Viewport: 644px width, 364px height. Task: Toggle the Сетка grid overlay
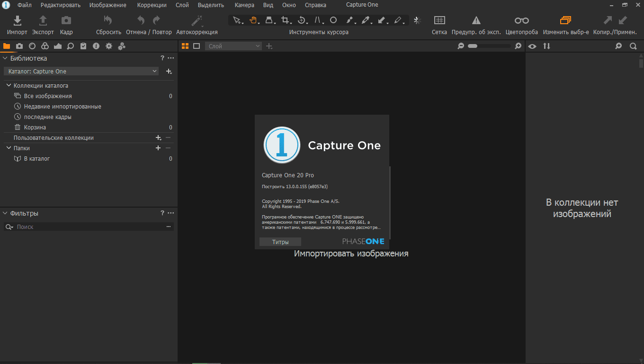pyautogui.click(x=439, y=20)
